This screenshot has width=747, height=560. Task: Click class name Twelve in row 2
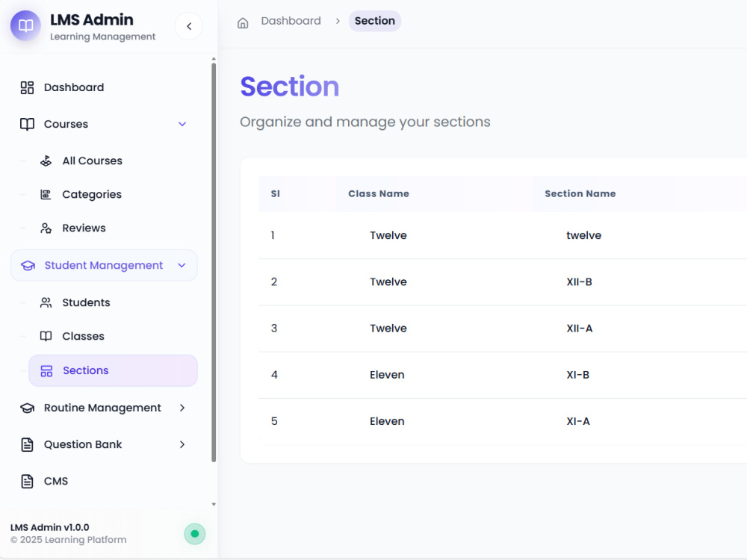(x=388, y=282)
